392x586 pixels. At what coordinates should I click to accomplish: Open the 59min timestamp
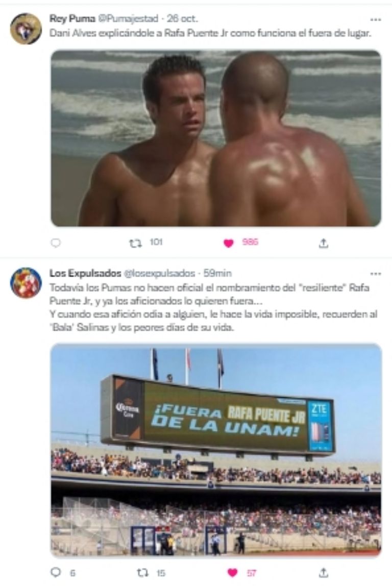pos(217,273)
